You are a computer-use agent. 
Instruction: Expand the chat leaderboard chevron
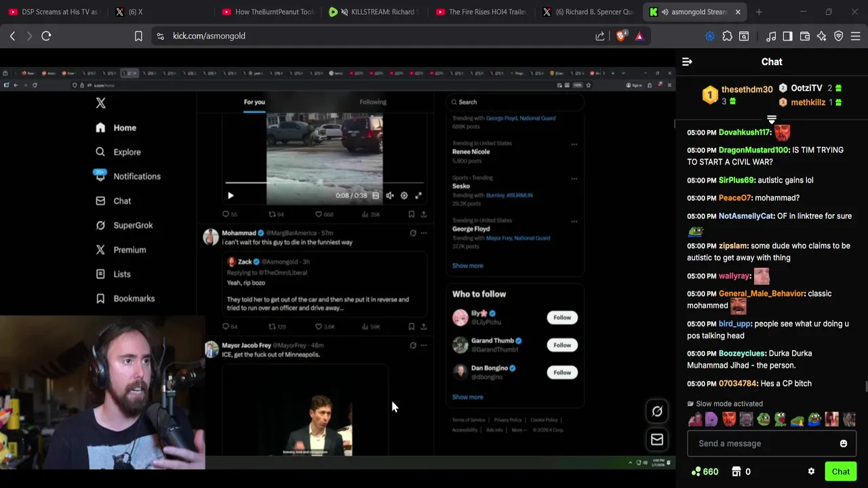click(x=772, y=120)
